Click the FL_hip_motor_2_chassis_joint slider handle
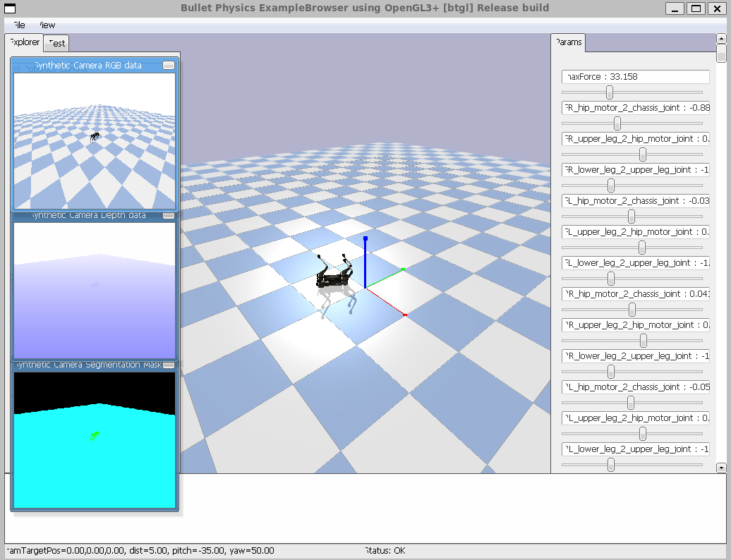Screen dimensions: 731x560 [x=632, y=217]
